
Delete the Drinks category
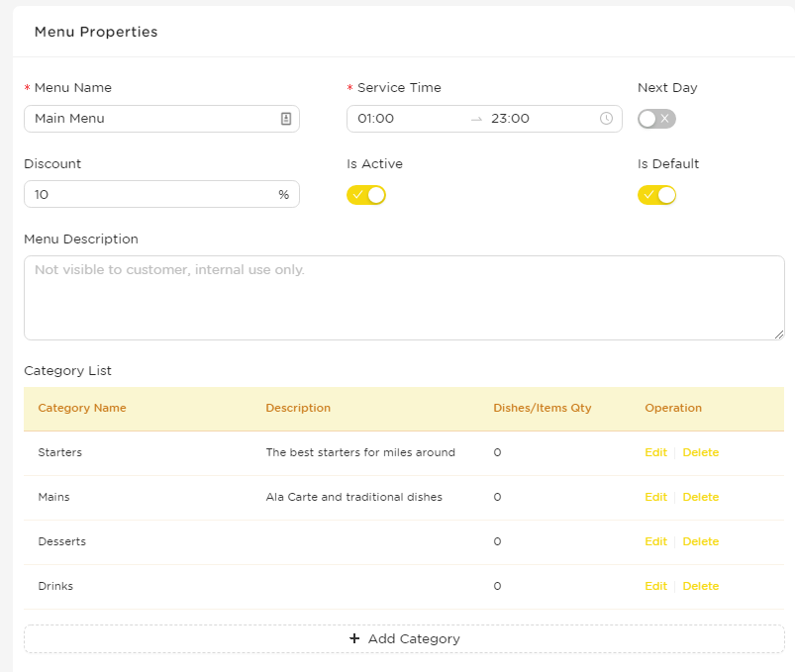701,586
